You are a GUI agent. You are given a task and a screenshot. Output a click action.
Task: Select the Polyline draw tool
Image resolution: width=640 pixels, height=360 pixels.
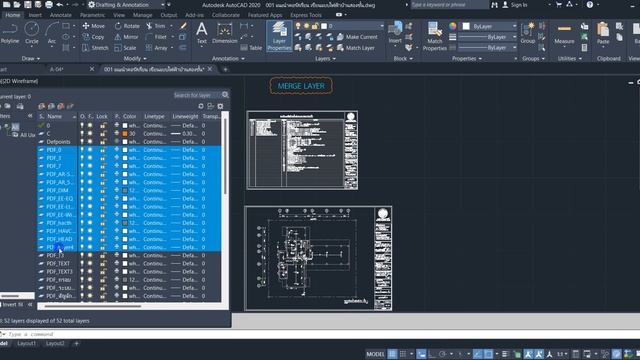click(10, 33)
